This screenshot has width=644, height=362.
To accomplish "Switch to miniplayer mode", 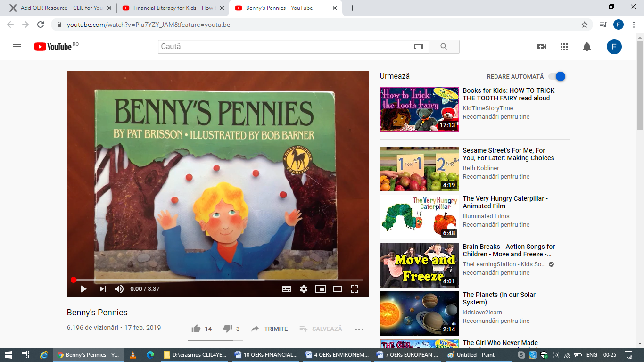I will [321, 289].
